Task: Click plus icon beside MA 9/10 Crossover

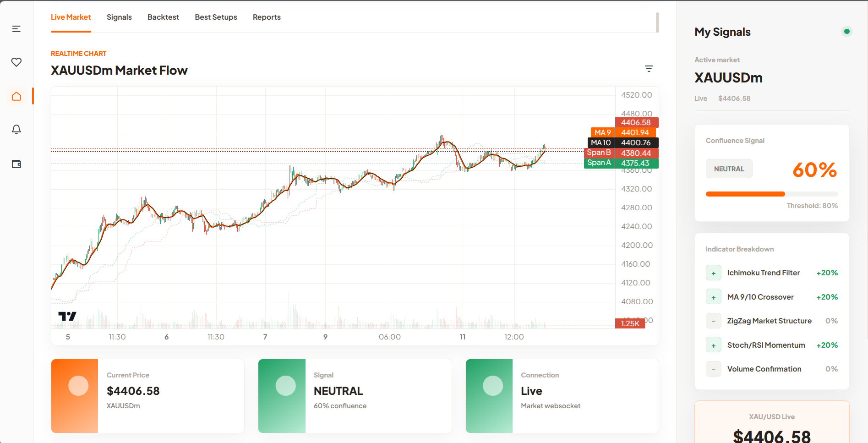Action: (713, 297)
